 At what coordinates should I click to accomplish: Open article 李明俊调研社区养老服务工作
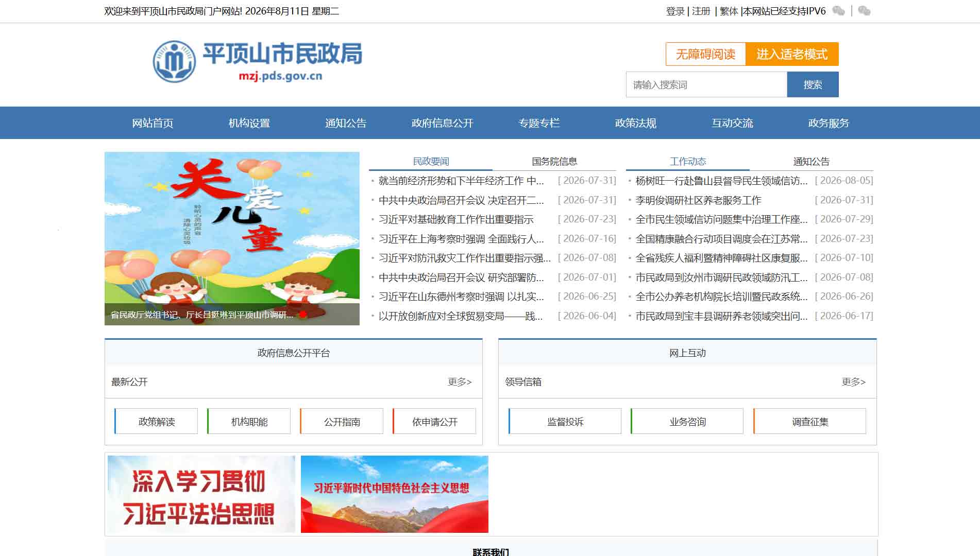(698, 200)
